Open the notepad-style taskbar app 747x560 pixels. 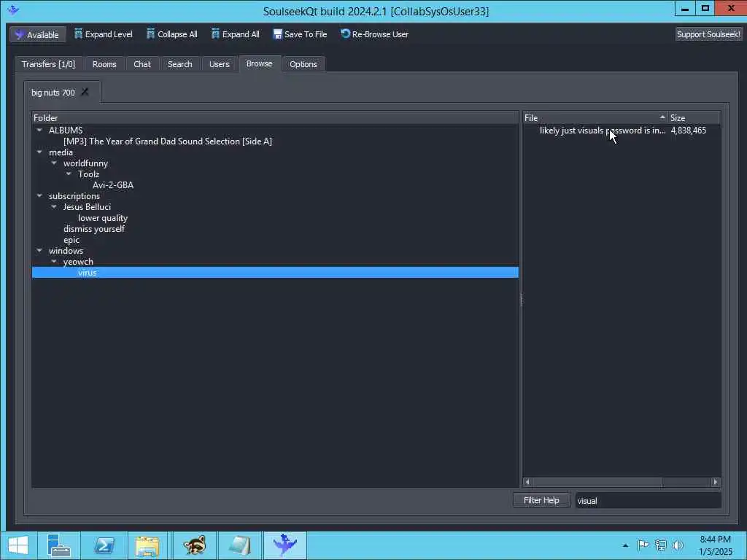(x=239, y=545)
